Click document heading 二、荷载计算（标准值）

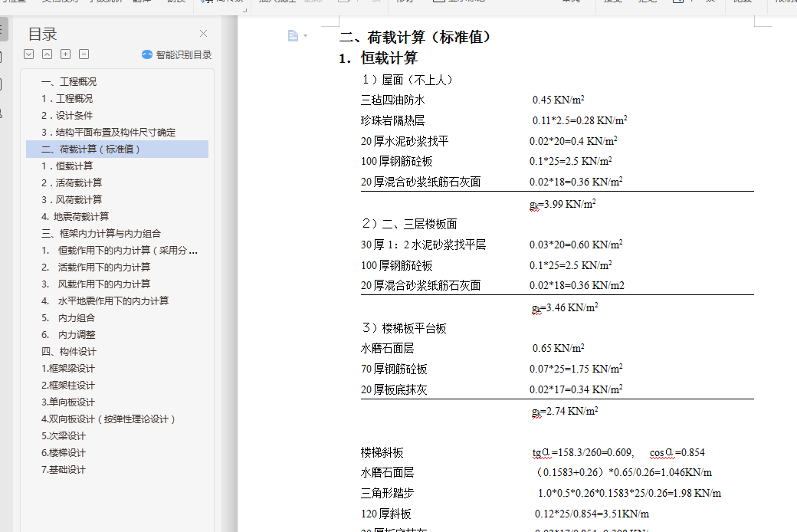pyautogui.click(x=416, y=37)
